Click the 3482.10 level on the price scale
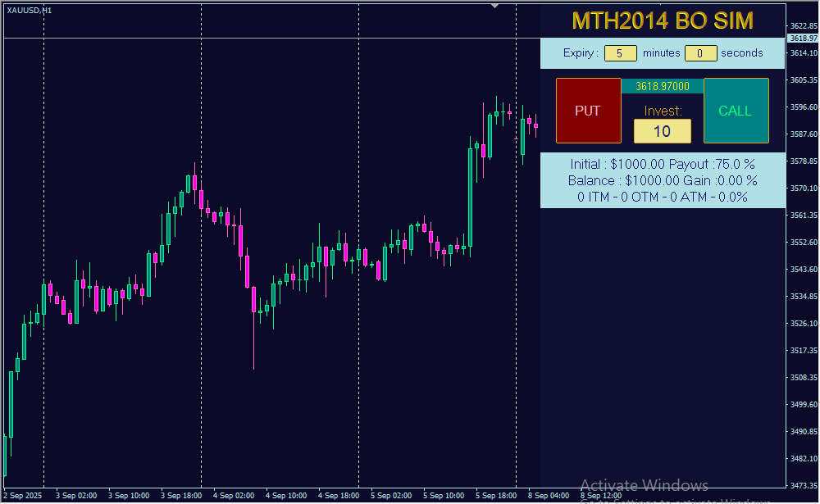 pos(802,458)
